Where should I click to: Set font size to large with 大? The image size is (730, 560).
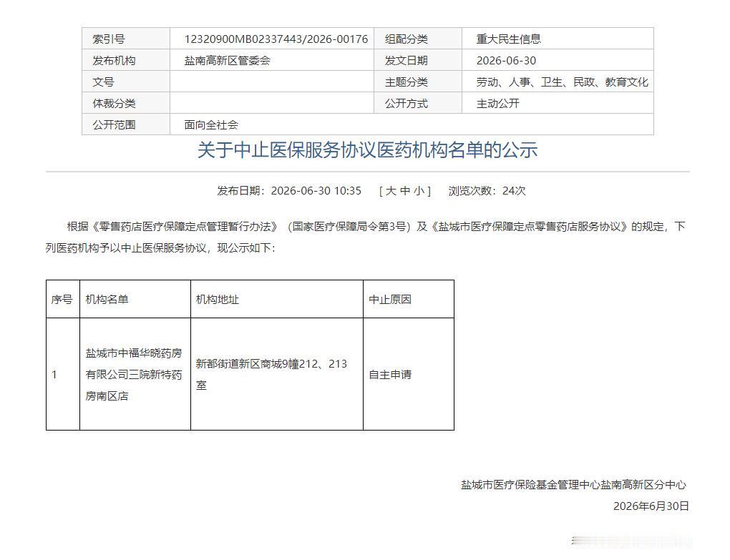[x=391, y=191]
